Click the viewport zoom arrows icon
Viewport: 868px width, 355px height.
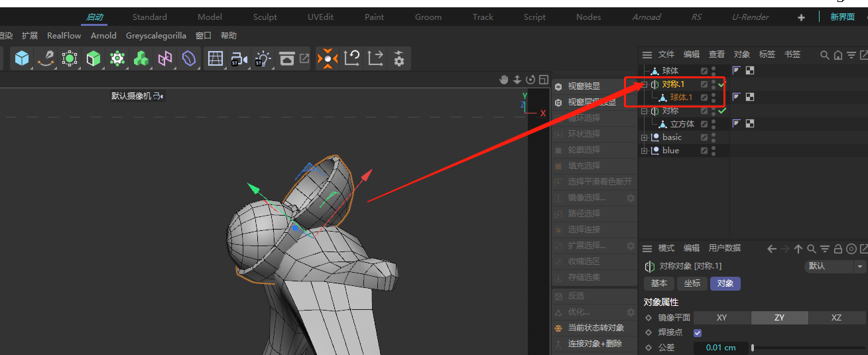(517, 80)
